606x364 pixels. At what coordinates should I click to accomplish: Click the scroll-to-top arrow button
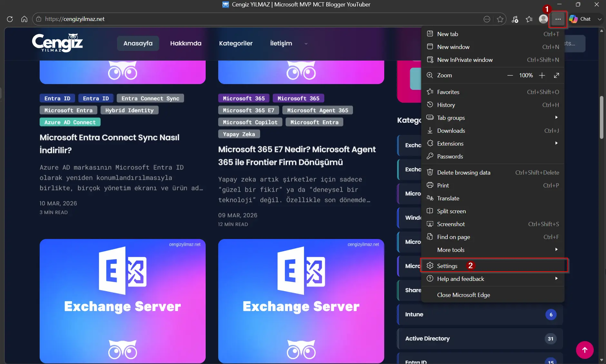584,350
